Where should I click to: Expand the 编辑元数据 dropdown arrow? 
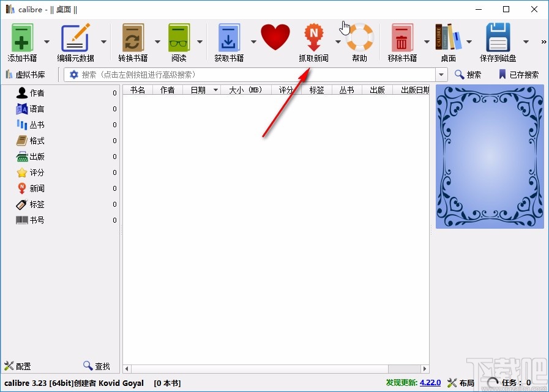103,42
